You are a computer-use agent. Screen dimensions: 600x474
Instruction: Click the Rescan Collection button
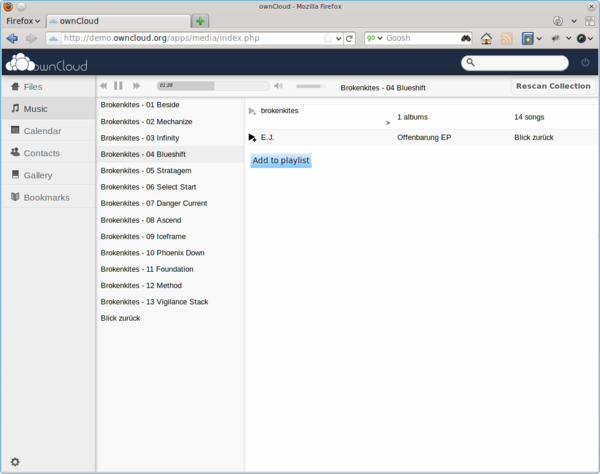[x=553, y=86]
